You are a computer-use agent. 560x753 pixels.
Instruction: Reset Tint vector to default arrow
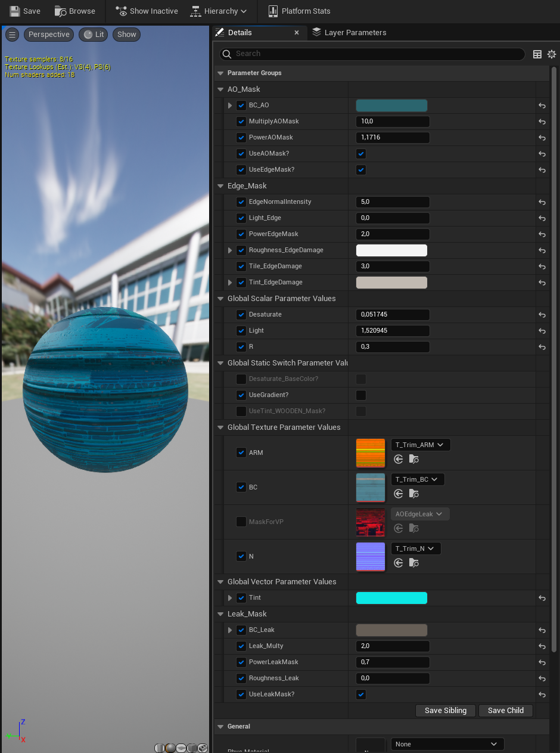(542, 598)
